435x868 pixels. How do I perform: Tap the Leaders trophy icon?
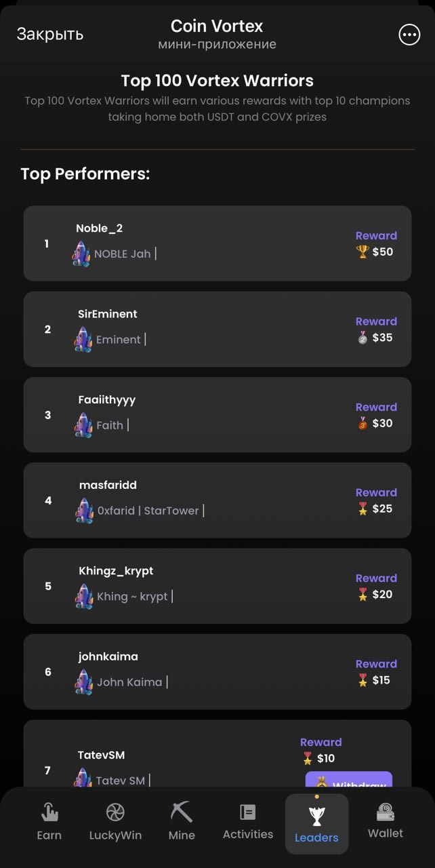(x=316, y=816)
